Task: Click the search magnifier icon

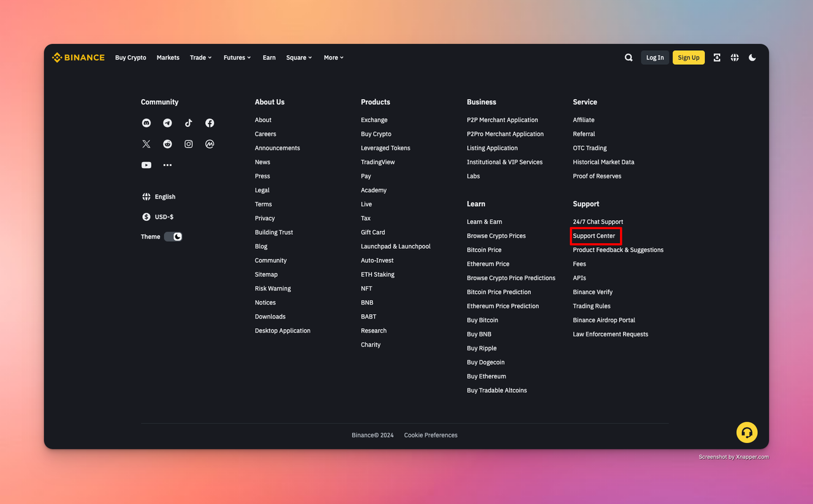Action: (x=629, y=58)
